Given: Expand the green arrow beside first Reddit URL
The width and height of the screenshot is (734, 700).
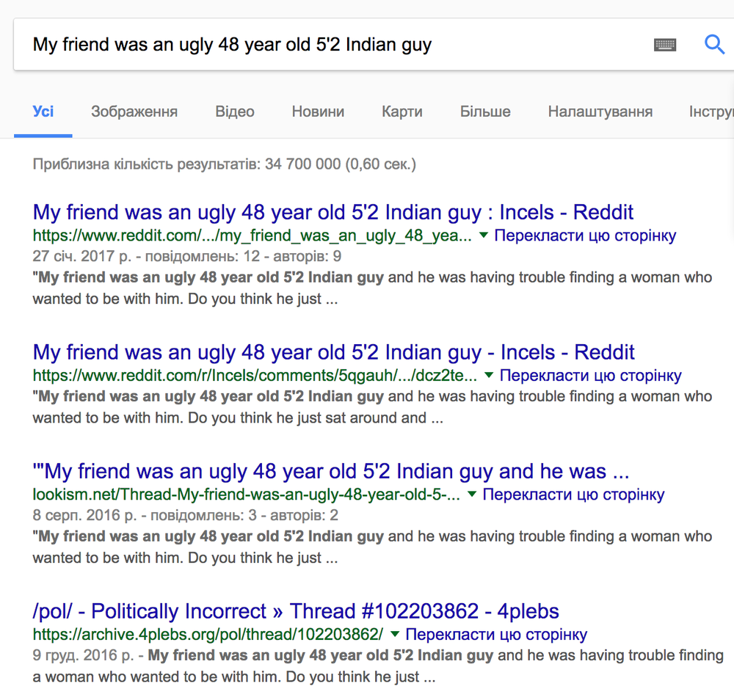Looking at the screenshot, I should tap(484, 236).
